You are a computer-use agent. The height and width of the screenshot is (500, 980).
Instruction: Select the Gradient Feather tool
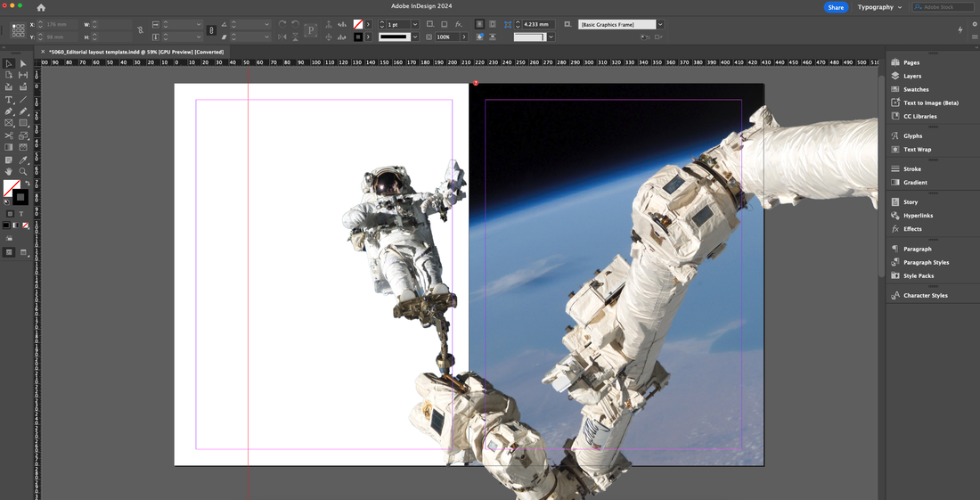click(23, 147)
